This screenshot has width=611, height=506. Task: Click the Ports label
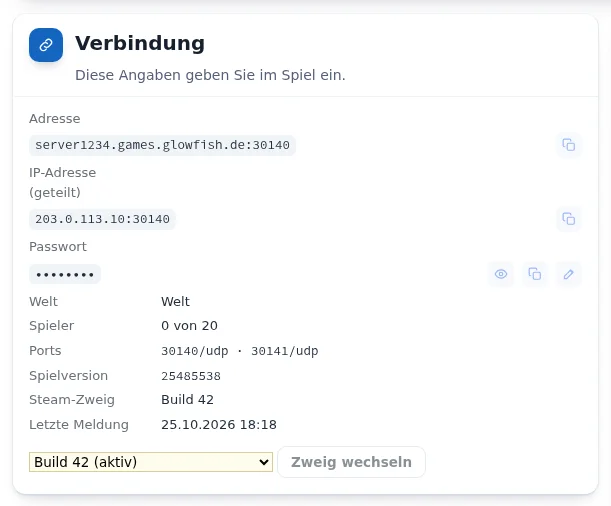45,351
